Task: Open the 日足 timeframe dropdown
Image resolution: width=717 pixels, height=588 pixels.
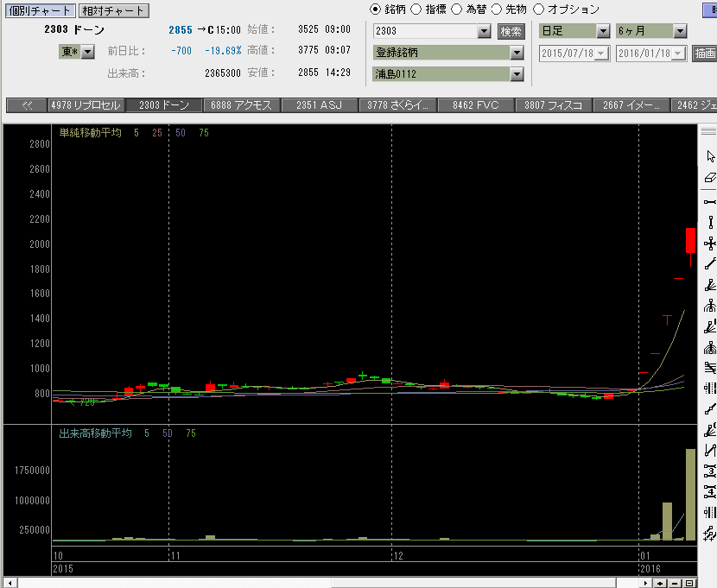Action: [x=603, y=31]
